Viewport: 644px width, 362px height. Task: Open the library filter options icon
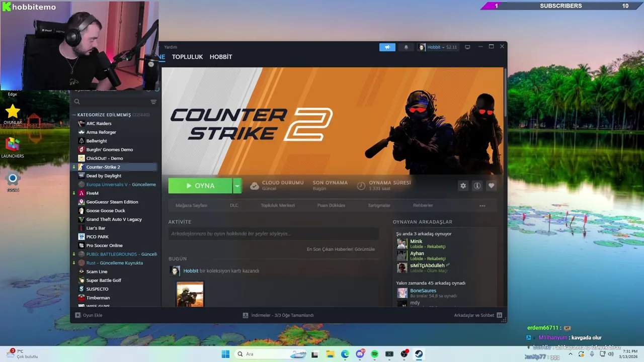pyautogui.click(x=153, y=102)
